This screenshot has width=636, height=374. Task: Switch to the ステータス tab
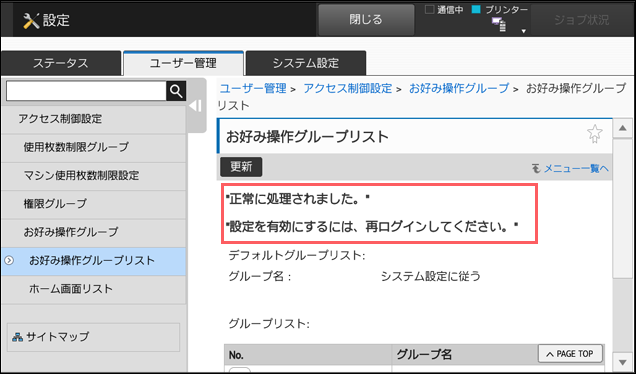click(61, 63)
